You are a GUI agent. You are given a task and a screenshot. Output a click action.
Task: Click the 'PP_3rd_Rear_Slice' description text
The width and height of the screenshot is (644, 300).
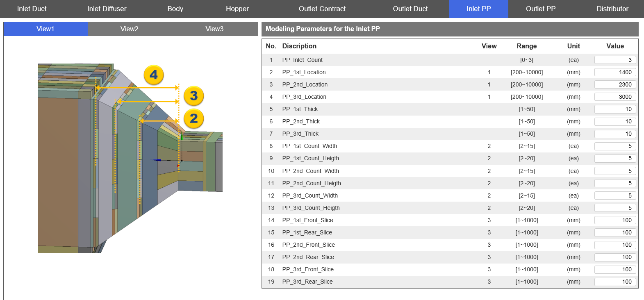[x=307, y=282]
